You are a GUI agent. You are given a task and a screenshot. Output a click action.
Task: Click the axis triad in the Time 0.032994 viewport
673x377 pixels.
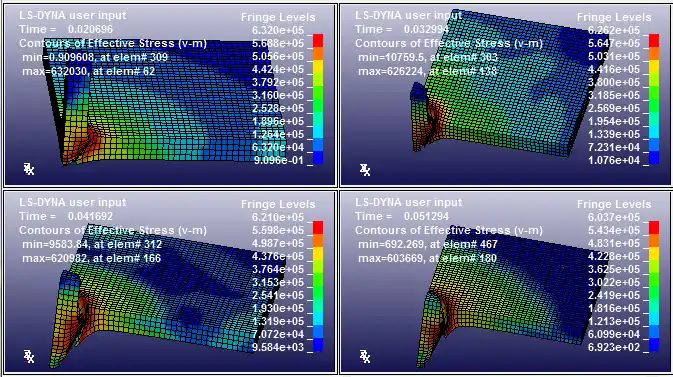tap(365, 170)
